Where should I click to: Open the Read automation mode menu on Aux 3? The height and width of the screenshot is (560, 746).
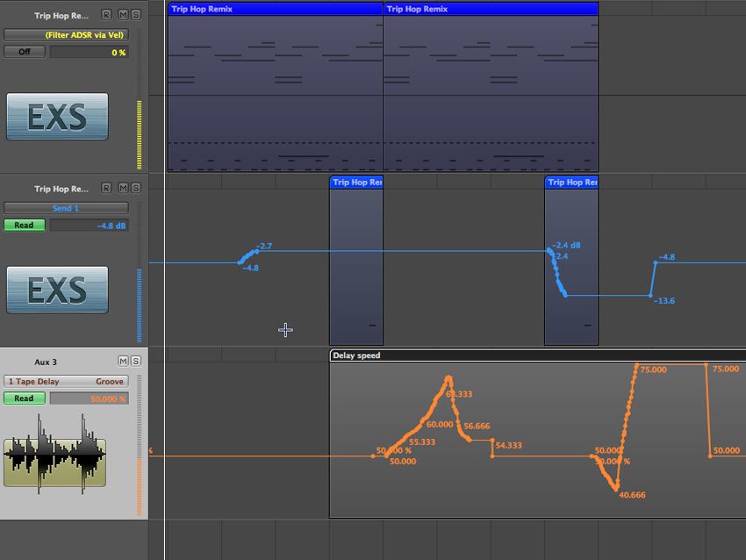[24, 398]
